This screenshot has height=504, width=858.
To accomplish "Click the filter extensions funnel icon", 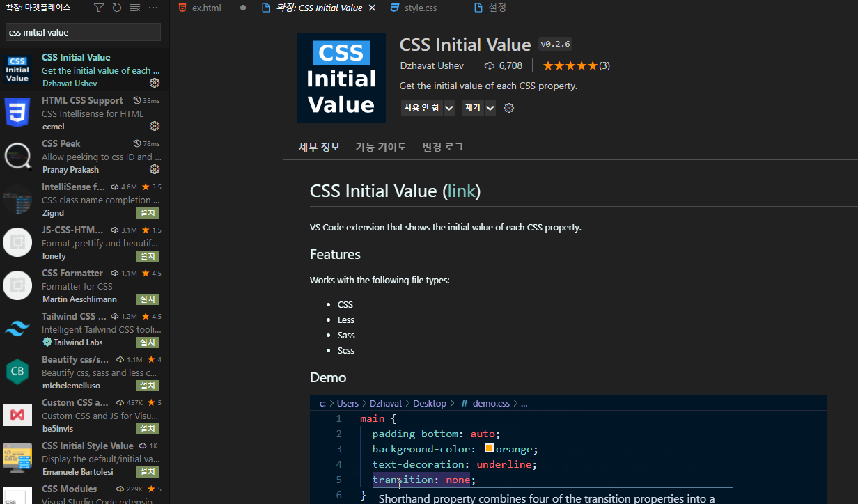I will tap(99, 8).
